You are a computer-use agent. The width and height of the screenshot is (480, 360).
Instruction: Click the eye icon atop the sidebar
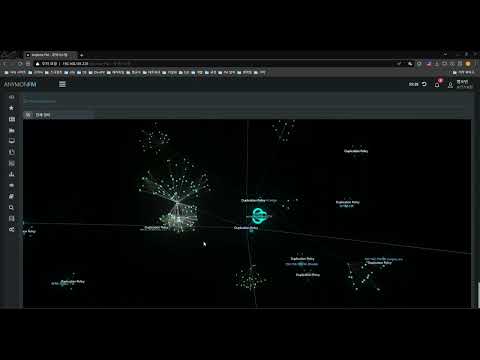12,97
